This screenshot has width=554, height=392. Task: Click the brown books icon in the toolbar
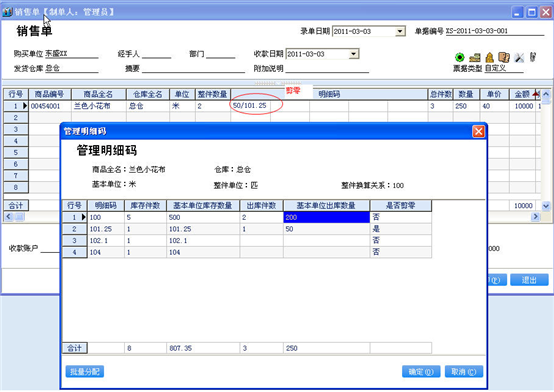point(504,57)
